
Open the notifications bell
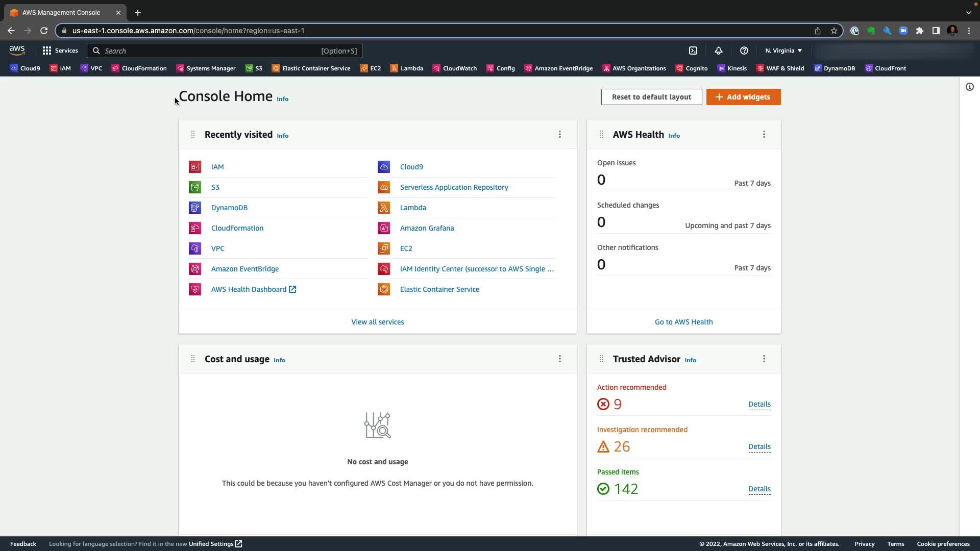pos(718,51)
